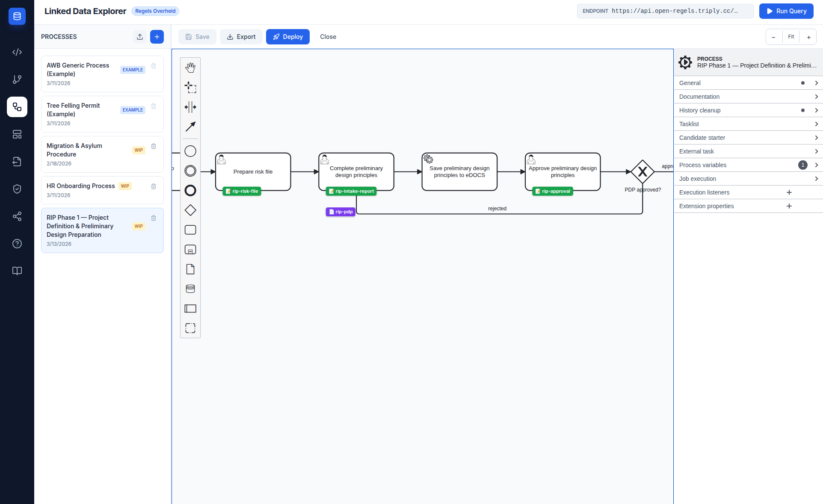Upload a process using the import icon

coord(139,37)
